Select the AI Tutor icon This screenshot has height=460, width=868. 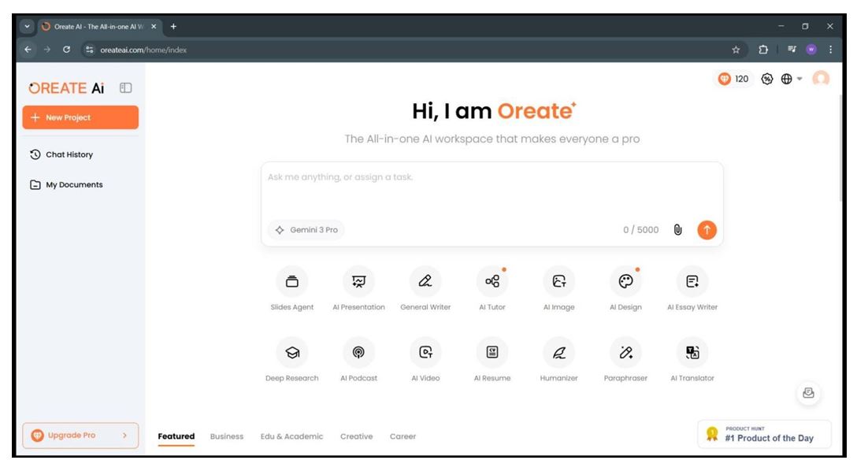pos(492,281)
